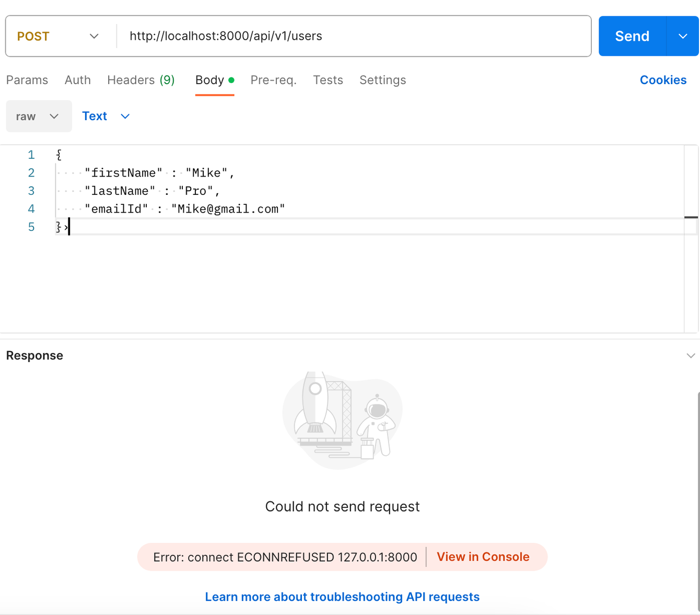Open the Pre-req. tab

[274, 80]
